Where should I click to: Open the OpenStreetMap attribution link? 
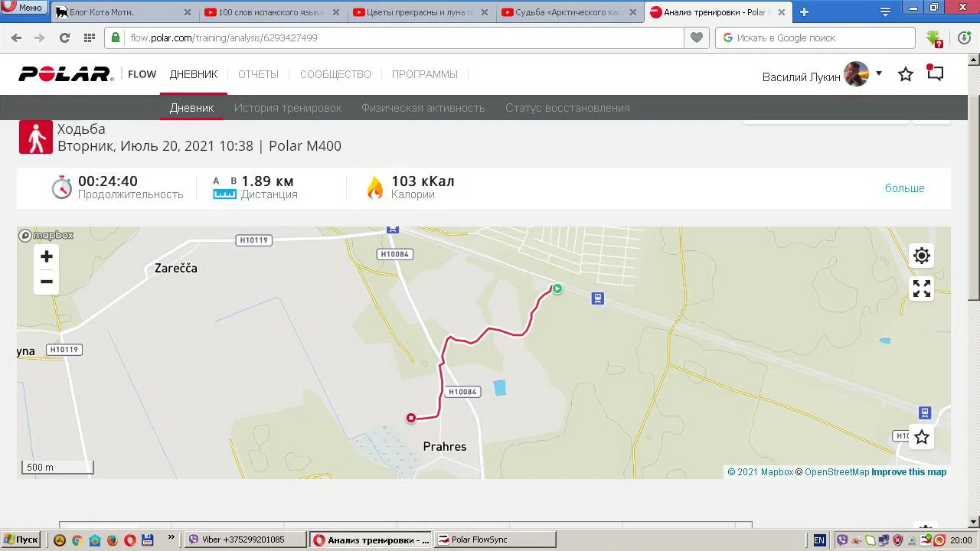(x=837, y=472)
